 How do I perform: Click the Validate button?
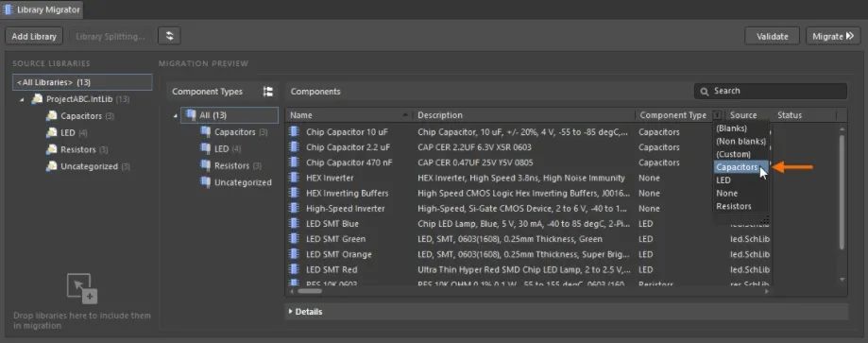point(773,36)
